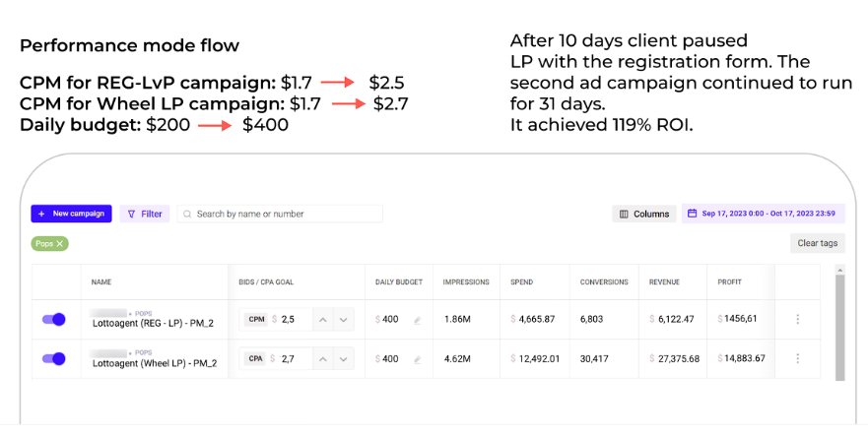The height and width of the screenshot is (436, 868).
Task: Open the Lottoagent (Wheel LP) - PM_2 campaign
Action: 155,363
